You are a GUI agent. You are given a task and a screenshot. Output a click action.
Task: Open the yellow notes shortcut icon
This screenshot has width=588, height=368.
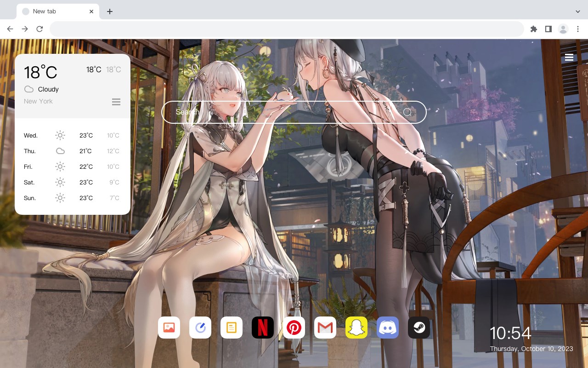(232, 328)
